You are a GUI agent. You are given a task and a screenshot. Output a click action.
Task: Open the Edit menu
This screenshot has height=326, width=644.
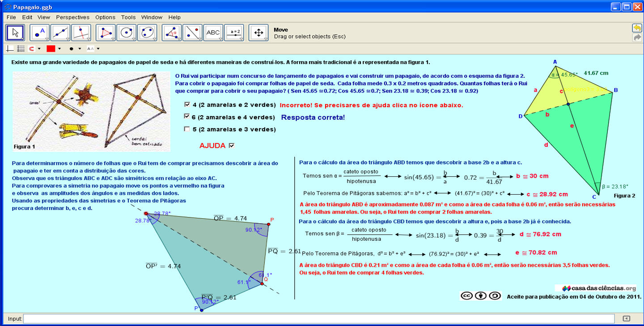[x=27, y=17]
